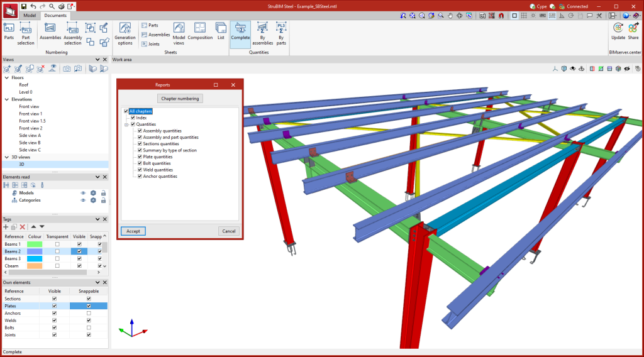Delete tag with the red X icon
The image size is (644, 357).
tap(22, 226)
